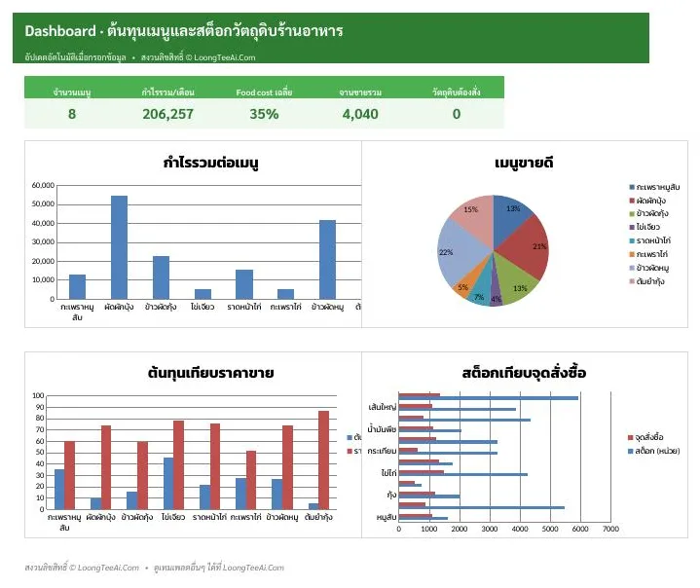Viewport: 700px width, 588px height.
Task: Click the chart title ต้นทุนเทียบราคาขาย
Action: coord(210,373)
